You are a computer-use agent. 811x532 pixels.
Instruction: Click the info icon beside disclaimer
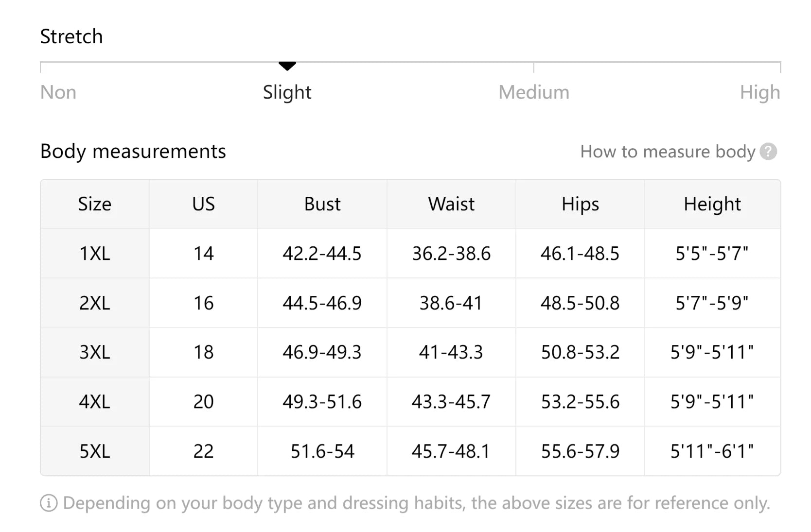[49, 503]
